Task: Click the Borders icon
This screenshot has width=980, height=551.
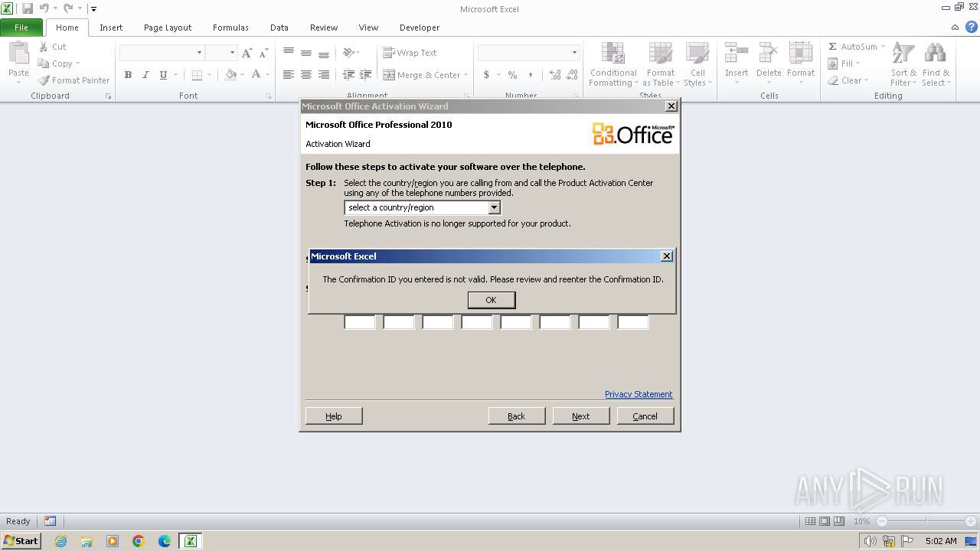Action: [197, 75]
